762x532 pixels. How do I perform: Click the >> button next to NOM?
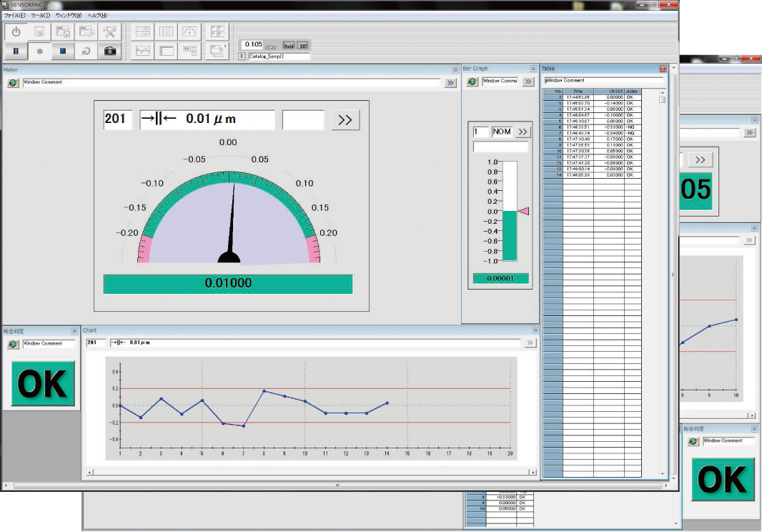click(x=523, y=132)
